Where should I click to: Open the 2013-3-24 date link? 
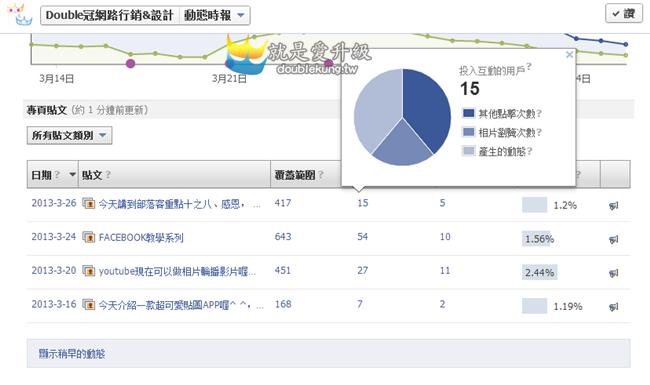pyautogui.click(x=54, y=237)
